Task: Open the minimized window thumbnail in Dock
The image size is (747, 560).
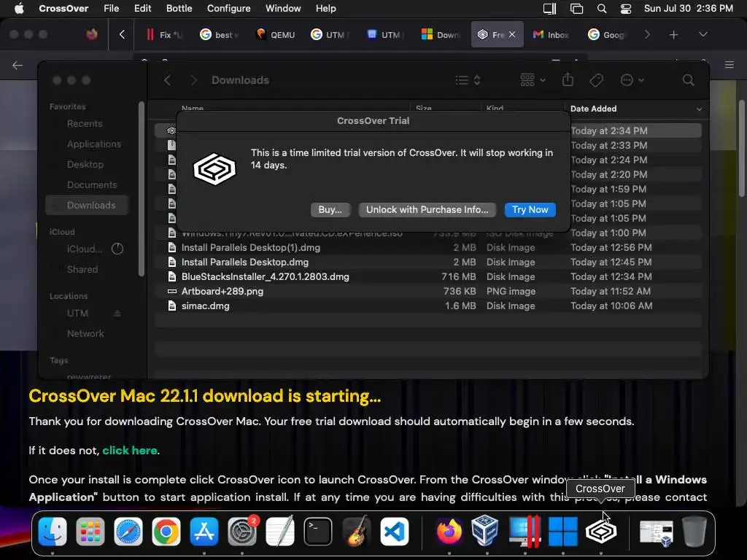Action: 656,532
